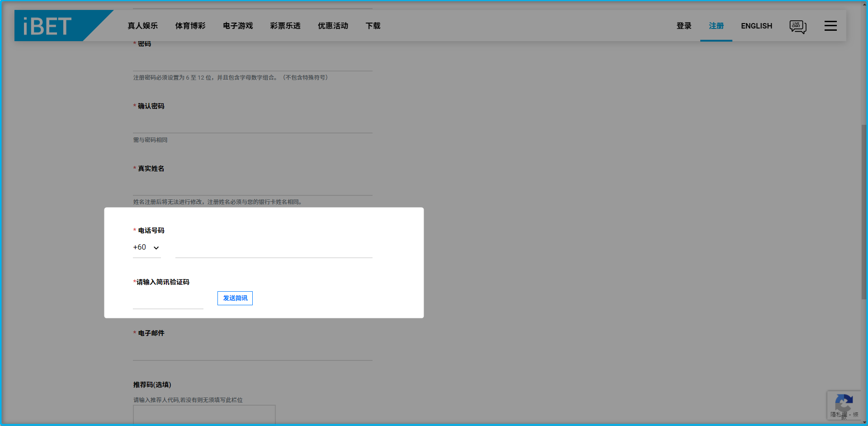This screenshot has width=868, height=426.
Task: Open the 体育博彩 menu
Action: [190, 26]
